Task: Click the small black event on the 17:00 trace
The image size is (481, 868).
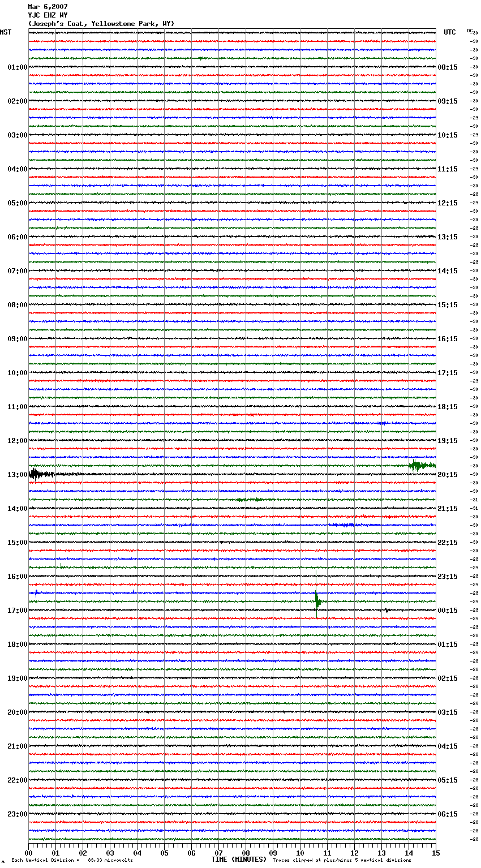Action: tap(386, 610)
